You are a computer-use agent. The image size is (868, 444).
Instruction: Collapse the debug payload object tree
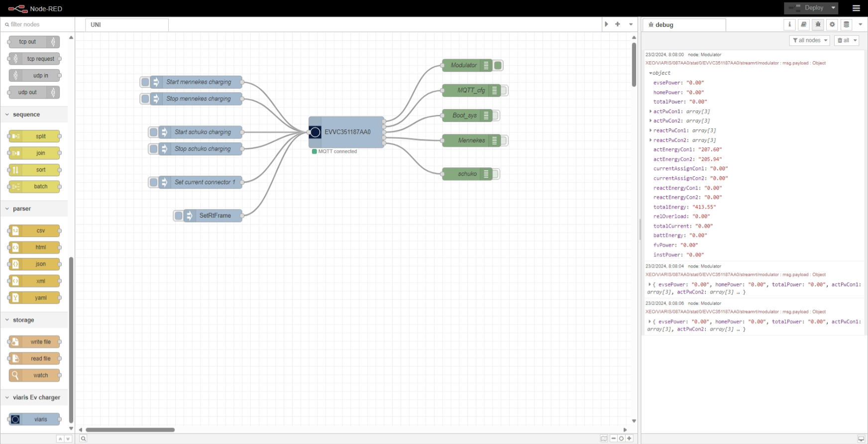click(651, 73)
